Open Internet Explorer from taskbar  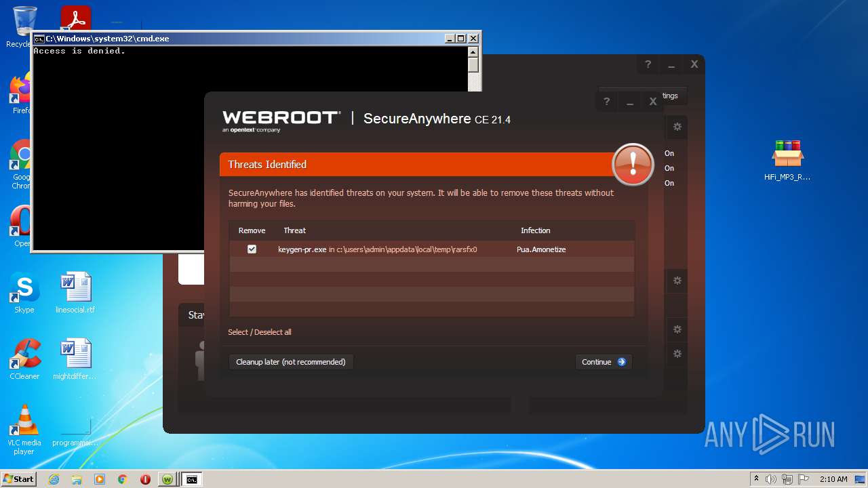54,479
